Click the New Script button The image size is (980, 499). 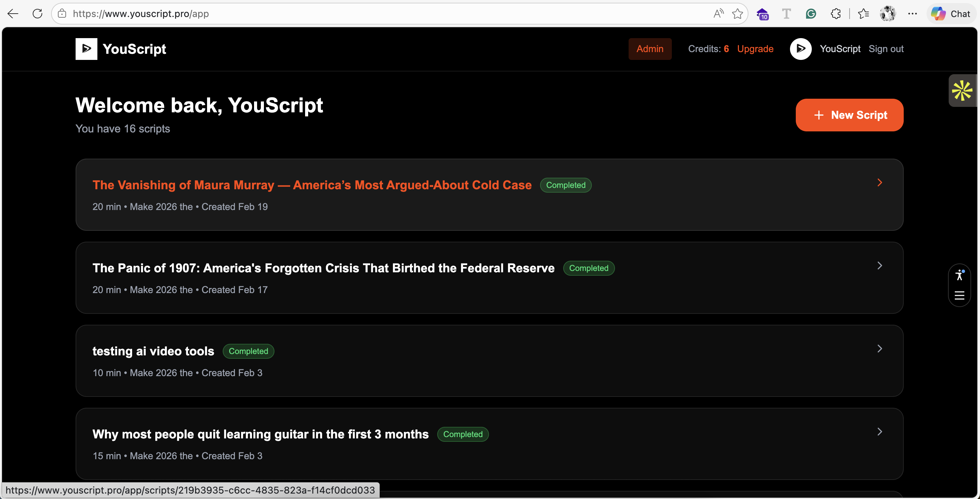(x=849, y=115)
